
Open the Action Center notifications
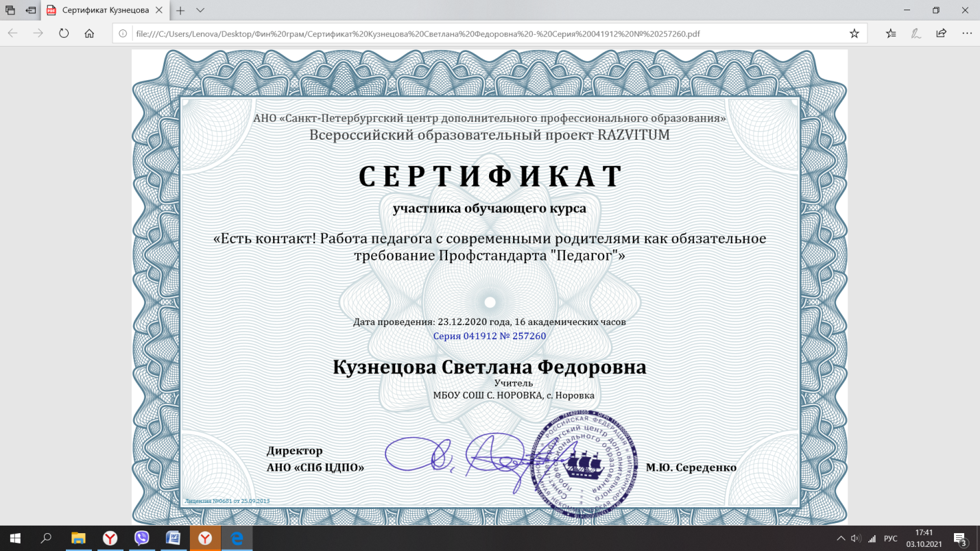point(959,539)
